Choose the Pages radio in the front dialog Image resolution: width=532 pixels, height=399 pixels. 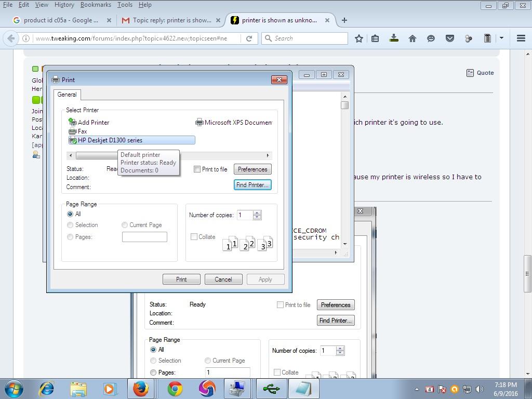(70, 237)
